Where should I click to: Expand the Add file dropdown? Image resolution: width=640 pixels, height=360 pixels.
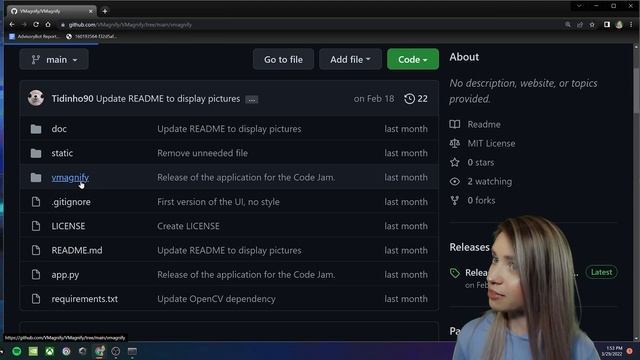(x=350, y=60)
